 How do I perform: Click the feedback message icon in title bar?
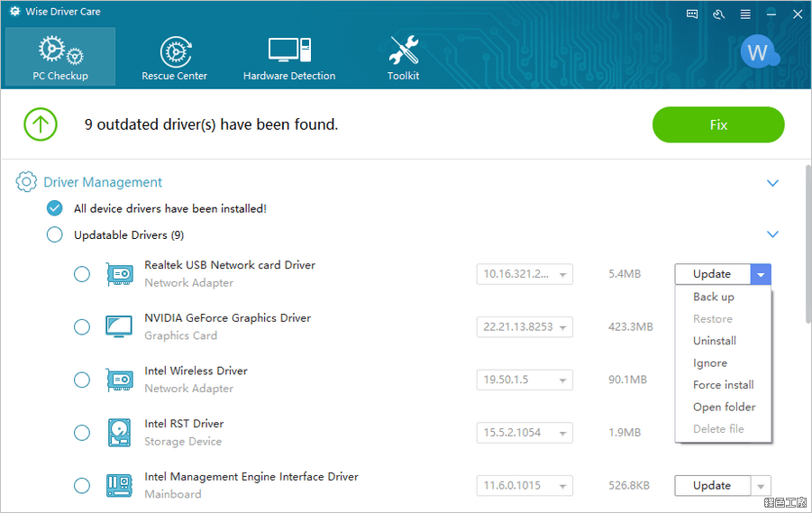tap(692, 14)
